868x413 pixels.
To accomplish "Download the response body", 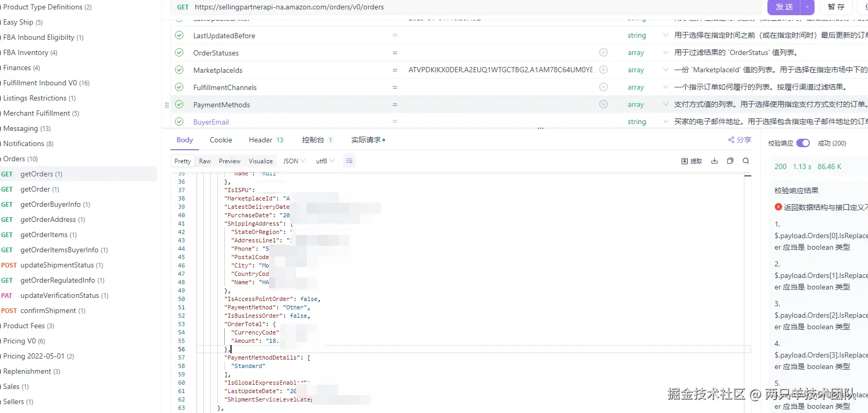I will 714,161.
